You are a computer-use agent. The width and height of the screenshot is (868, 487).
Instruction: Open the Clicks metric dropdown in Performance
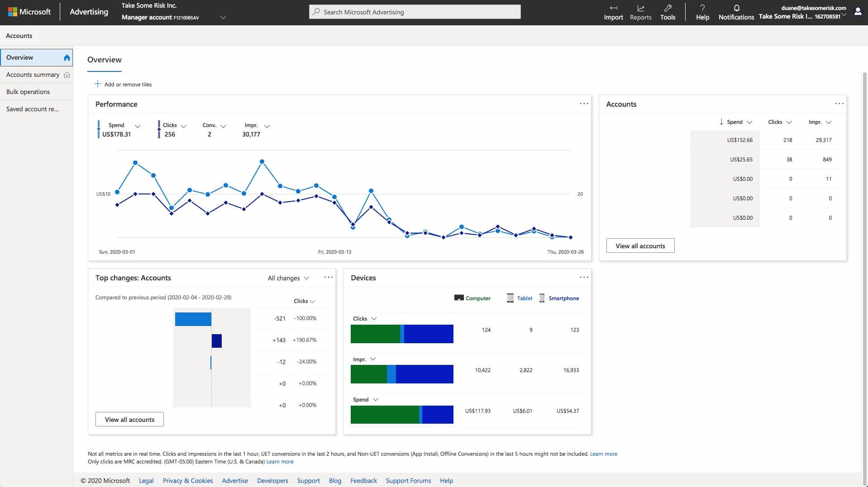pos(183,126)
